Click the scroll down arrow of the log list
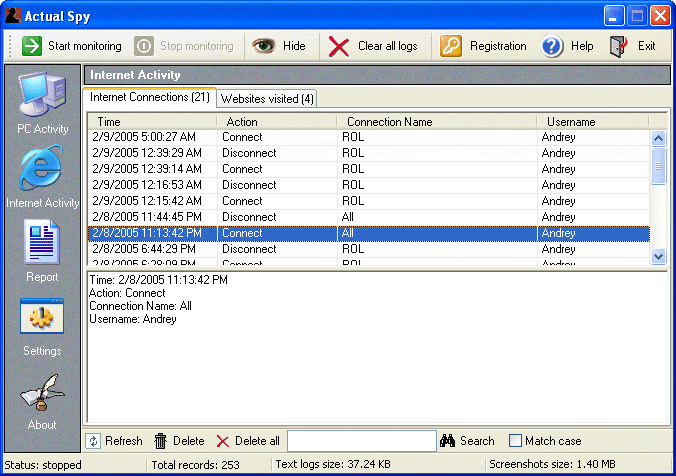 point(658,257)
